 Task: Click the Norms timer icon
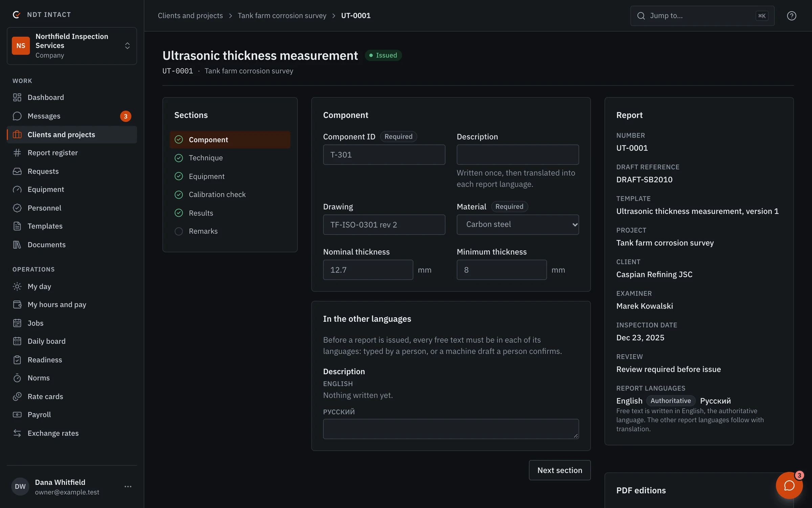click(x=17, y=378)
